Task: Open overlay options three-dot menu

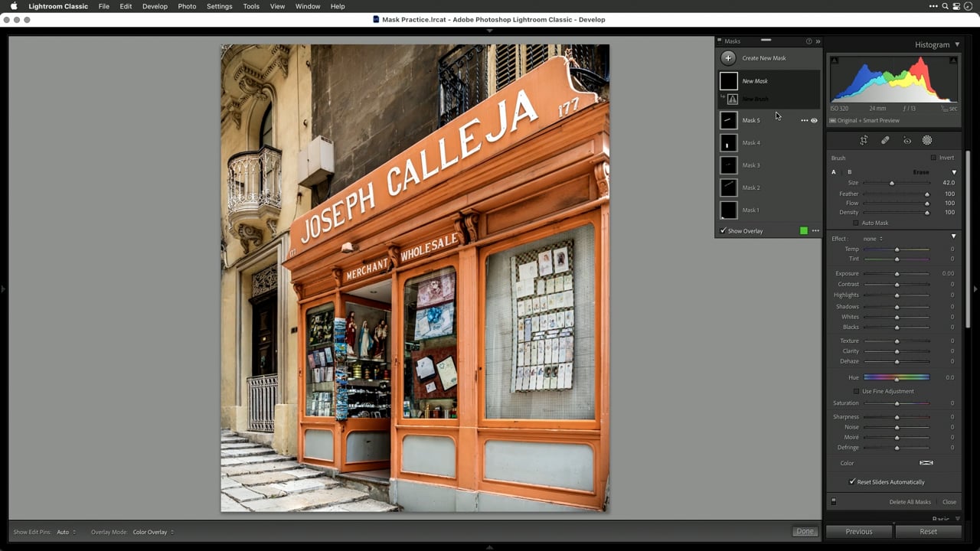Action: pos(815,230)
